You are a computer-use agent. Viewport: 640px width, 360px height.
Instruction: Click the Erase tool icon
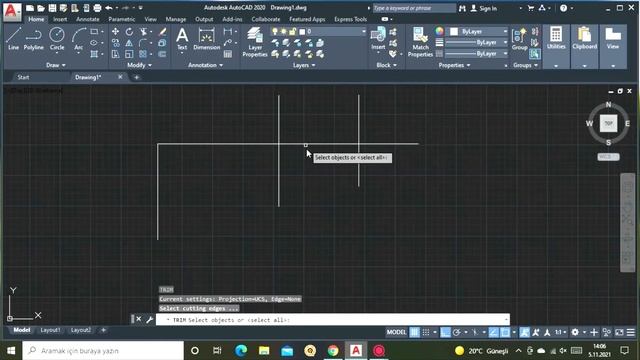point(162,31)
